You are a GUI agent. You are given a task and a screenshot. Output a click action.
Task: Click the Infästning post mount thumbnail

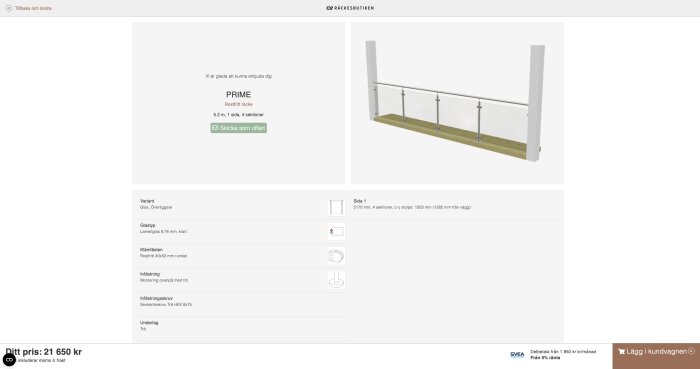pyautogui.click(x=336, y=280)
